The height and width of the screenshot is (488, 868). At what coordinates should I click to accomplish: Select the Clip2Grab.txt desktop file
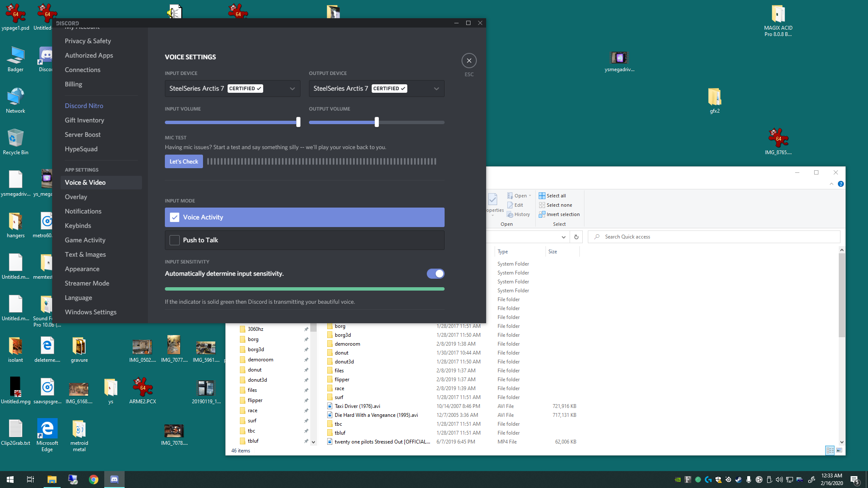tap(15, 432)
